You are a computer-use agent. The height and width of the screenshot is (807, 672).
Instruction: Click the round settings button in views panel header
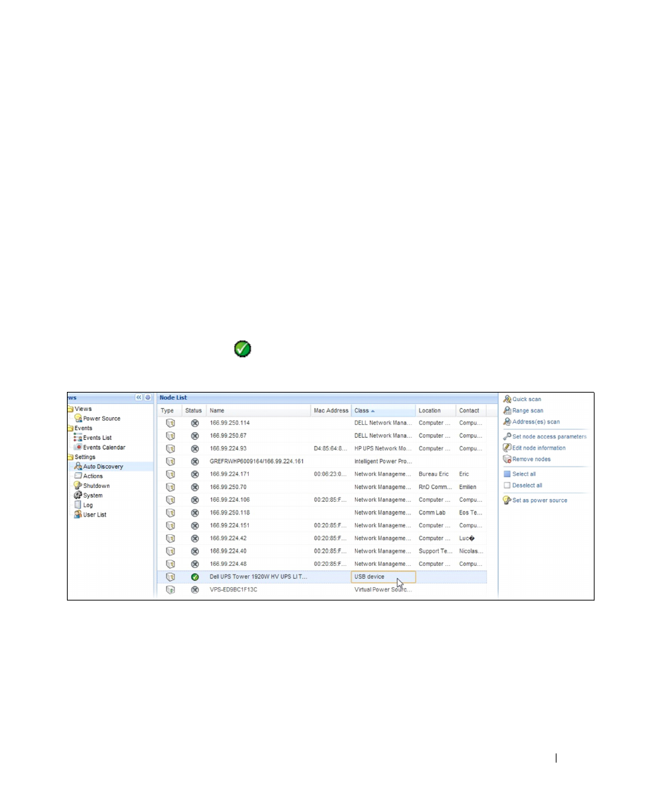[148, 398]
